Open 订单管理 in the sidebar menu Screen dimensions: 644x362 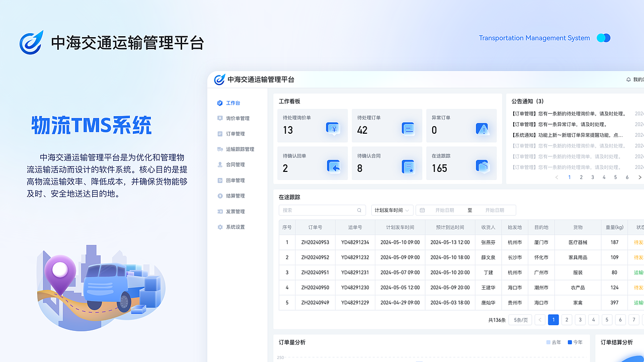[x=235, y=134]
